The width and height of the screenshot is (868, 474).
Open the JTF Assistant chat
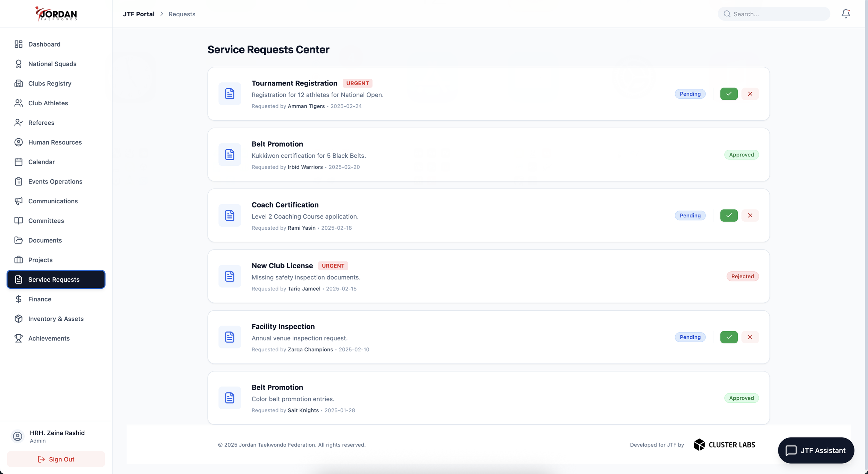click(816, 450)
